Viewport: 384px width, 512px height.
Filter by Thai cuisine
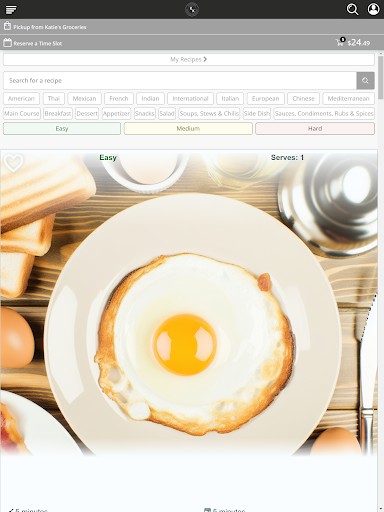click(54, 99)
